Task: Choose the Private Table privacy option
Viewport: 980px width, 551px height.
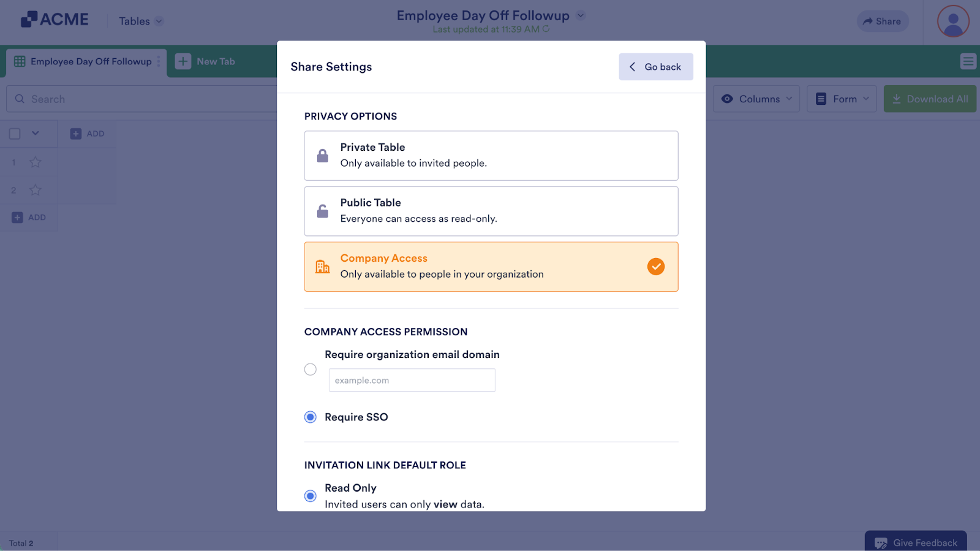Action: (491, 156)
